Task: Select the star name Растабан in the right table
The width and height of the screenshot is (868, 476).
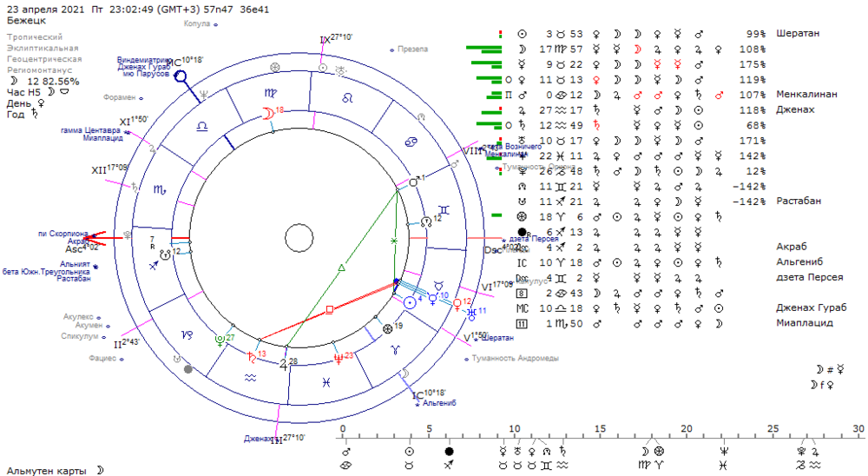Action: (799, 201)
